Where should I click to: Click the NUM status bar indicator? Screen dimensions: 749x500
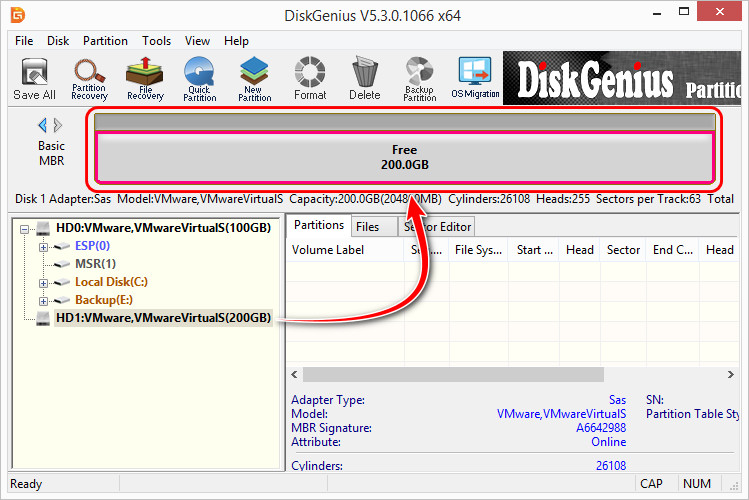click(696, 484)
